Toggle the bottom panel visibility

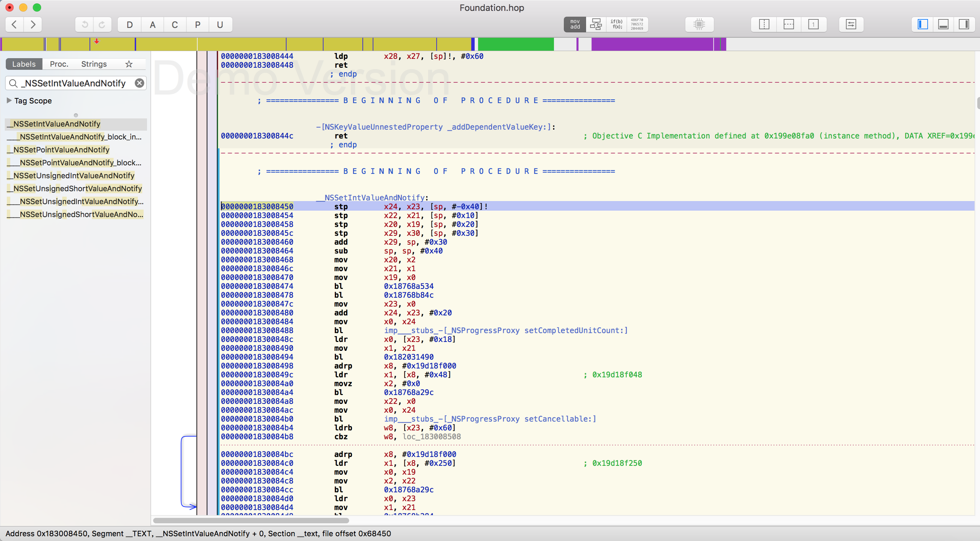coord(943,24)
